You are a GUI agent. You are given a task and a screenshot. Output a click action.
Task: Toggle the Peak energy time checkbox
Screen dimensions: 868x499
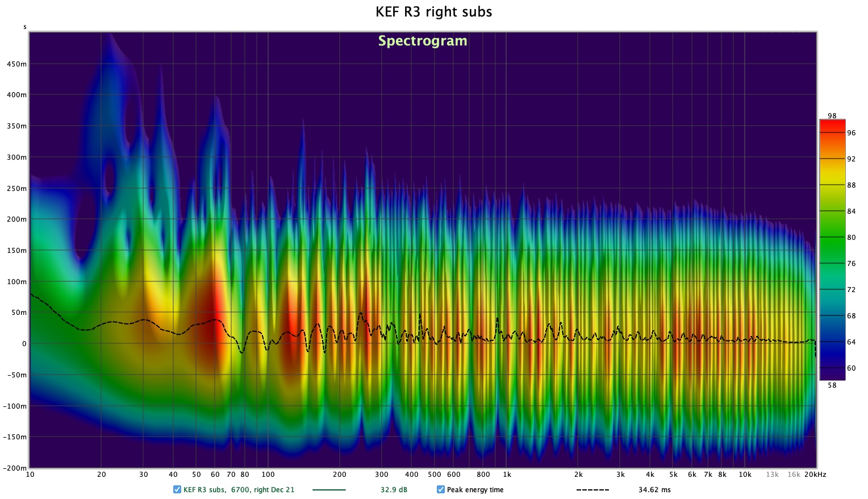441,489
